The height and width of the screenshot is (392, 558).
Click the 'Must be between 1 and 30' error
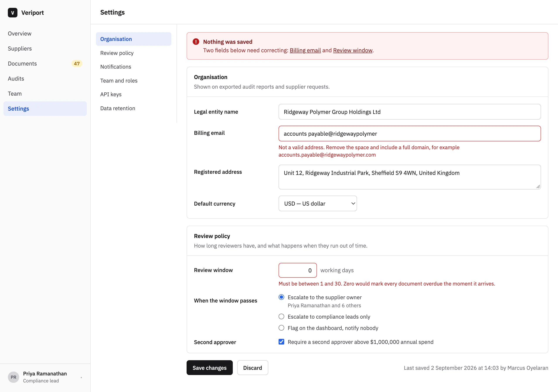click(x=387, y=284)
